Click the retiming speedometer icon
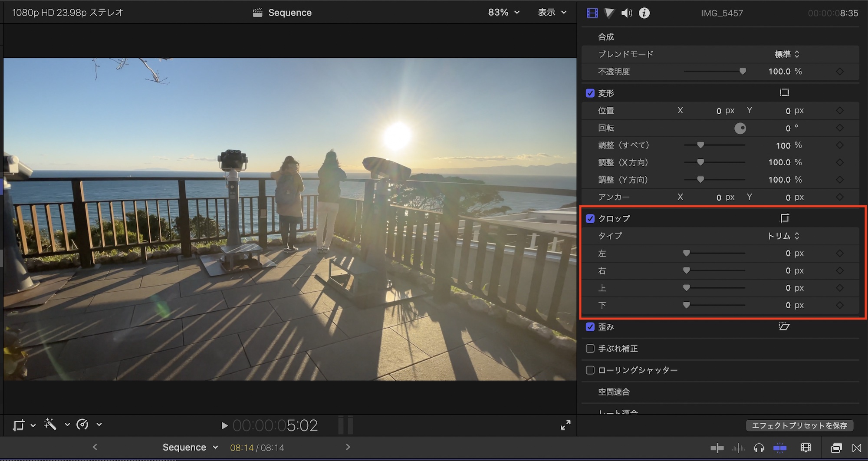The image size is (868, 461). click(82, 425)
